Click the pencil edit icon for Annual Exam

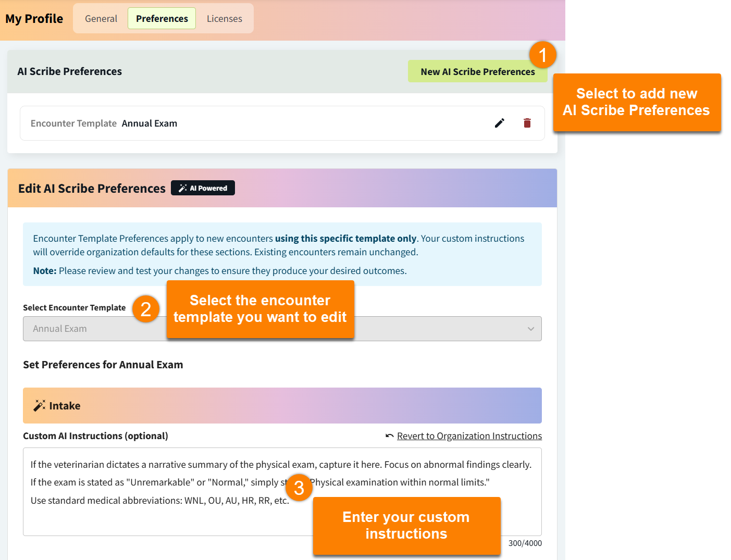pos(499,123)
